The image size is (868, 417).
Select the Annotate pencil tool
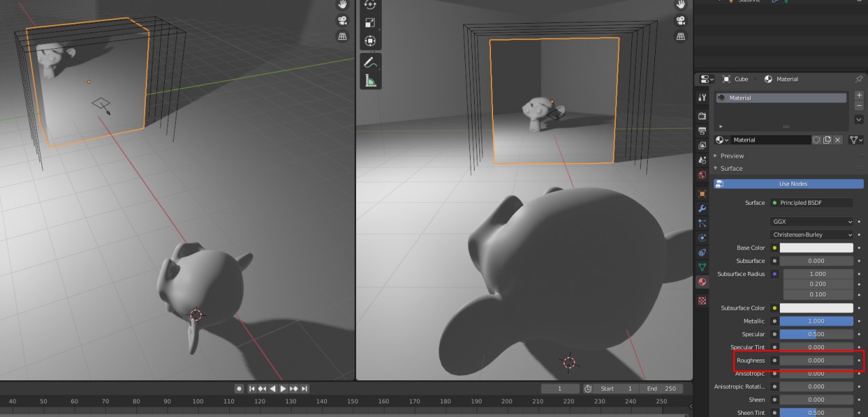click(x=370, y=62)
